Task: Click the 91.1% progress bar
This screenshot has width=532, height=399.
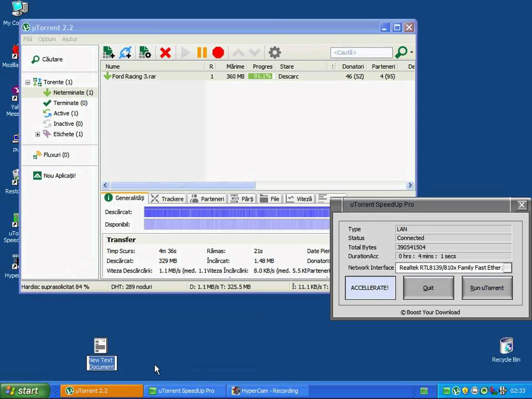Action: coord(260,76)
